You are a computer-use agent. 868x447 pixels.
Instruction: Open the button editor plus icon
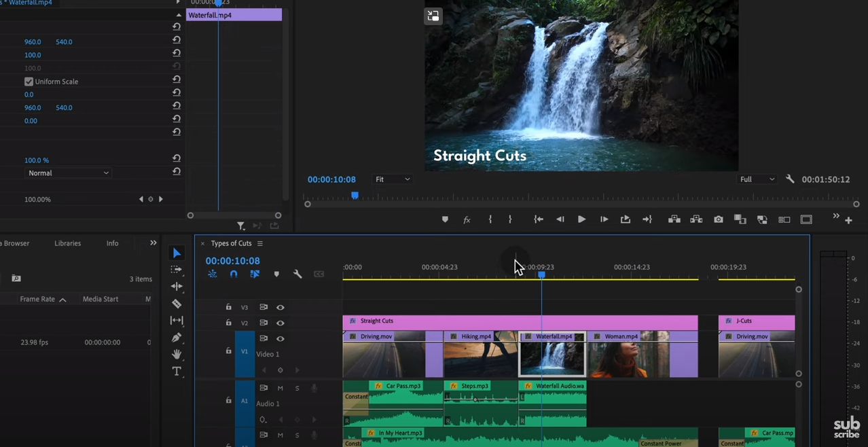pyautogui.click(x=848, y=220)
